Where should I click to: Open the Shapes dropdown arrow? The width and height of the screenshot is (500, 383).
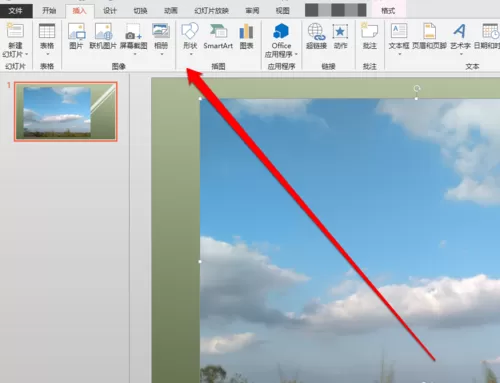click(191, 54)
